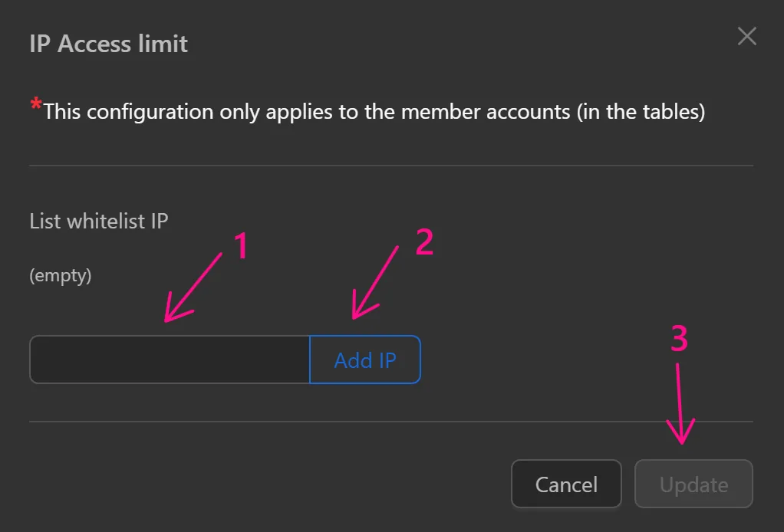Click inside the IP address input field

point(169,360)
